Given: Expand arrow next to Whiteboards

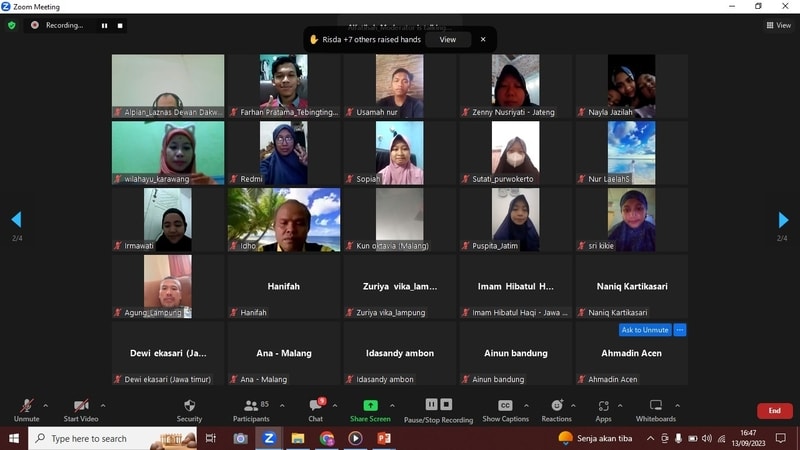Looking at the screenshot, I should pos(678,406).
